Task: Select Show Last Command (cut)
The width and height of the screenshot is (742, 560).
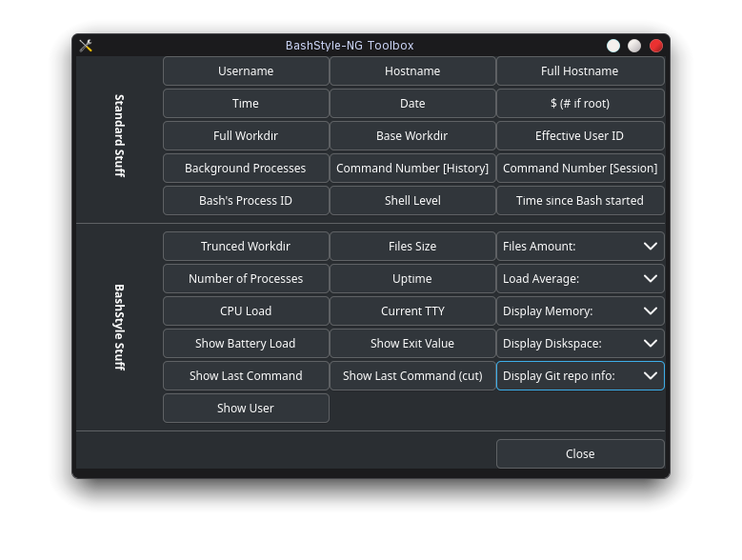Action: tap(412, 375)
